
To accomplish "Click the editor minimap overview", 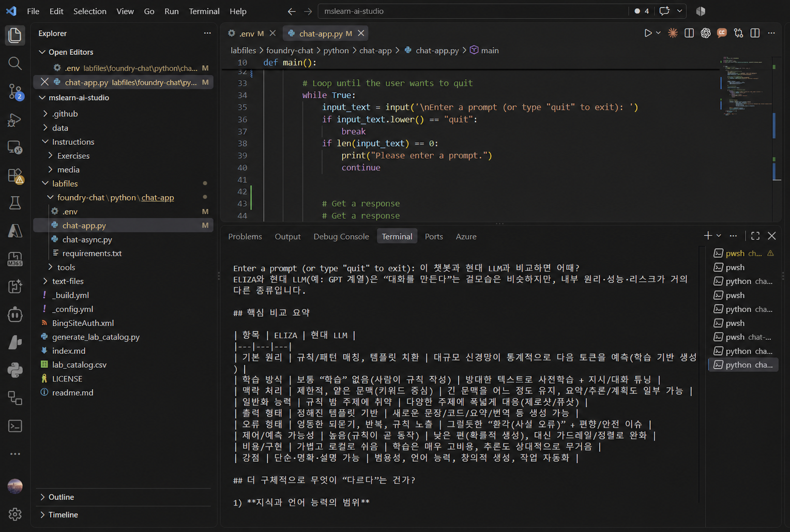I will point(747,85).
